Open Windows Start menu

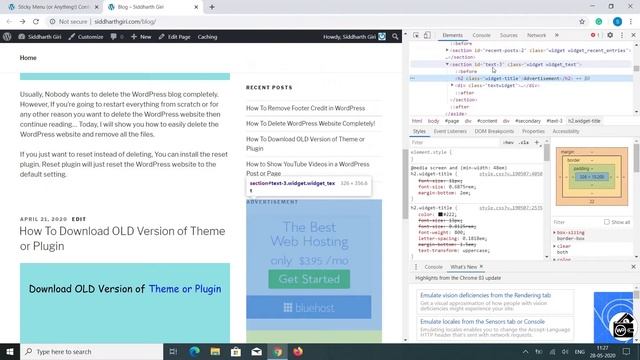pyautogui.click(x=10, y=351)
